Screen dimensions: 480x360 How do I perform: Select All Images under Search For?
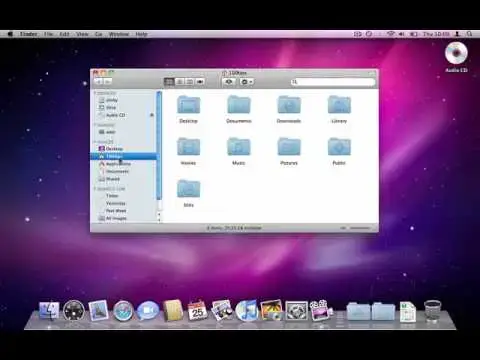123,218
